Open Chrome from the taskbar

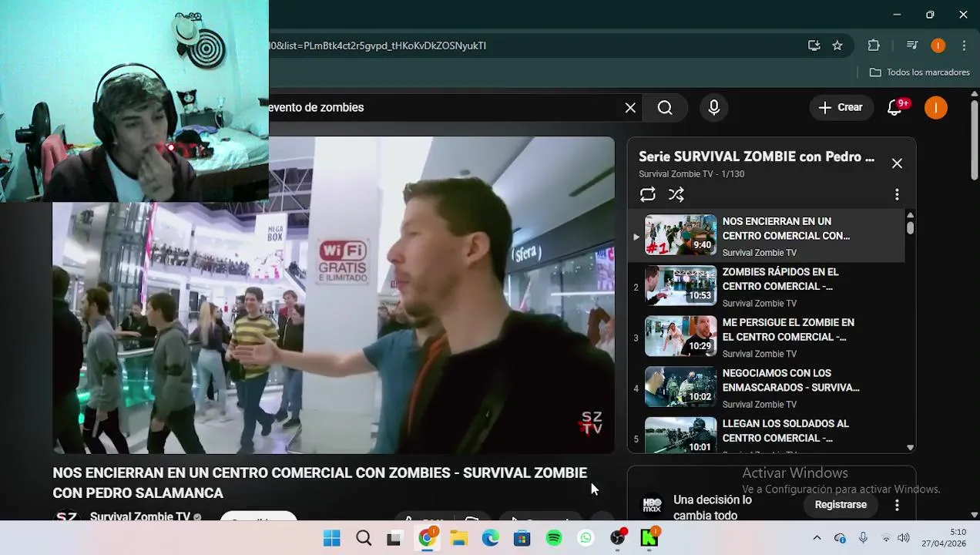pyautogui.click(x=427, y=538)
